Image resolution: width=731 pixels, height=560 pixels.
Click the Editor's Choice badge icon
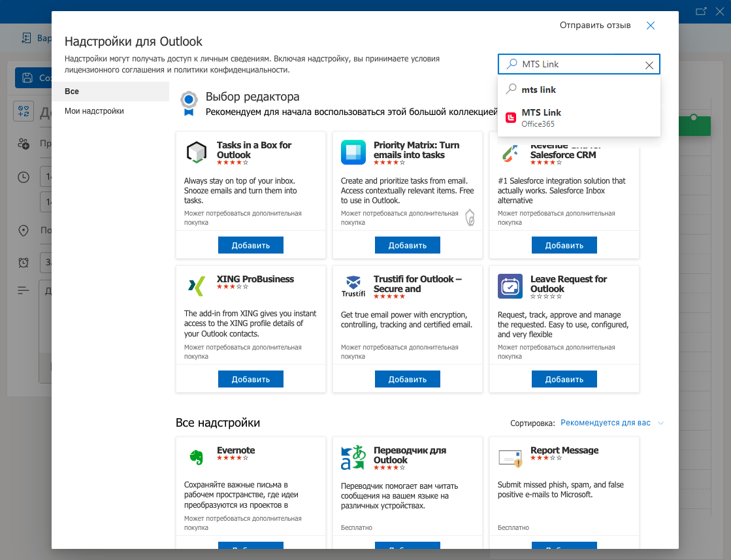[189, 103]
